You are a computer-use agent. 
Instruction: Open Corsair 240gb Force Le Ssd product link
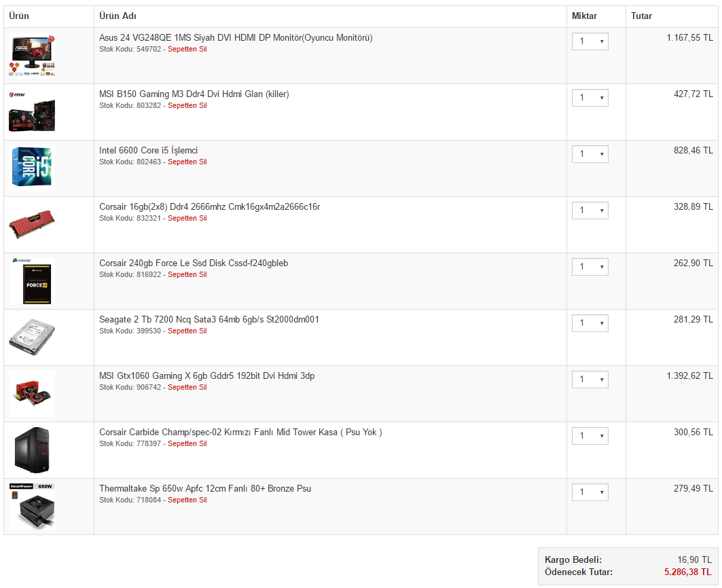click(x=194, y=263)
